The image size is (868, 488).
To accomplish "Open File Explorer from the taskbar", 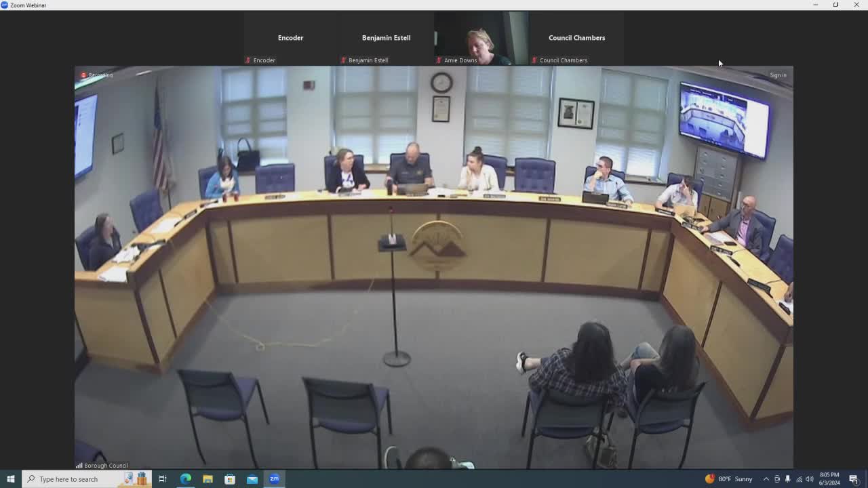I will tap(208, 479).
